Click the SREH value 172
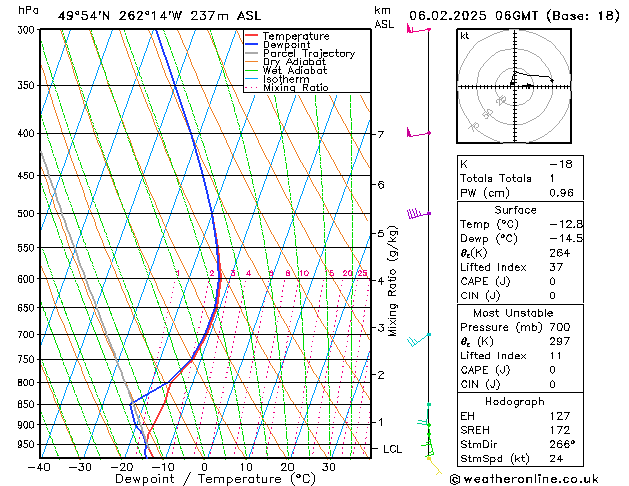Image resolution: width=629 pixels, height=486 pixels. click(560, 430)
